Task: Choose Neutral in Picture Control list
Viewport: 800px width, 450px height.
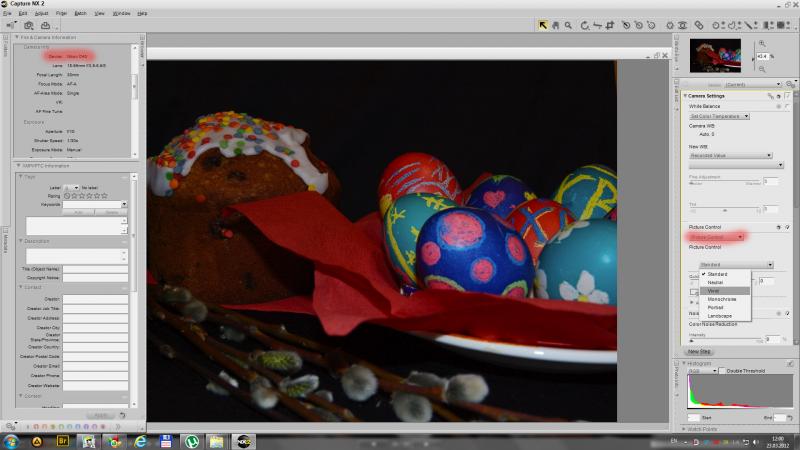Action: [724, 282]
